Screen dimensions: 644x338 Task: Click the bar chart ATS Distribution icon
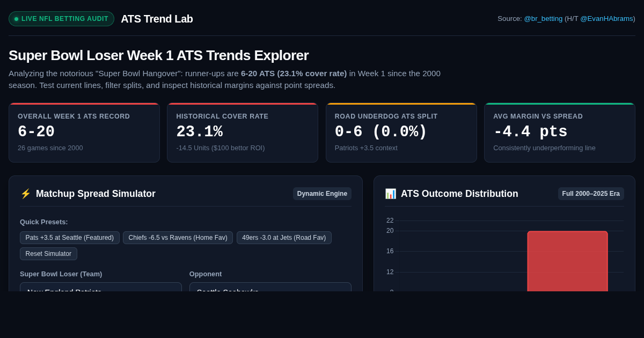[390, 194]
